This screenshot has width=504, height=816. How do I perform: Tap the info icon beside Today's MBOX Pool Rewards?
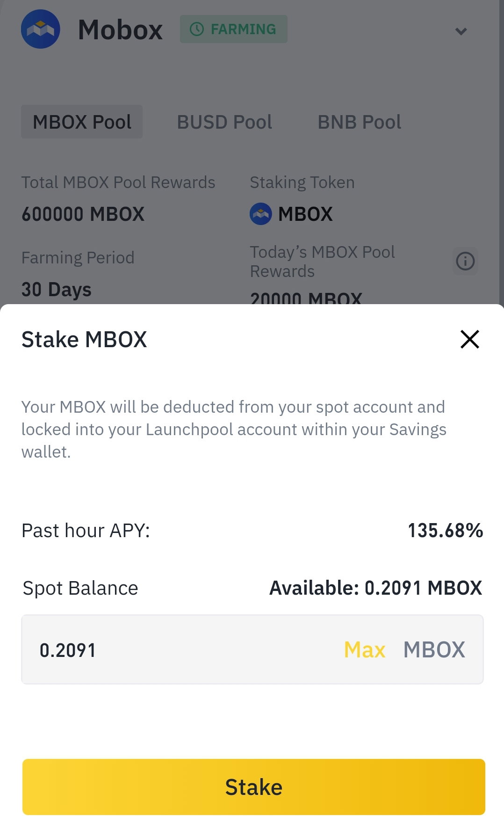pos(465,261)
